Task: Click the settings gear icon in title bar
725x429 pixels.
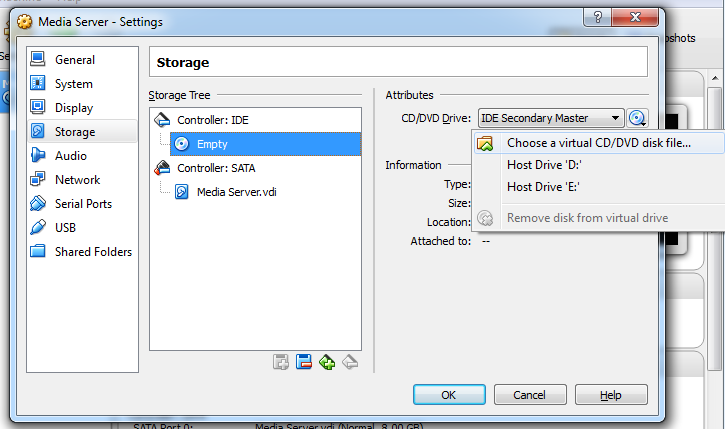Action: pyautogui.click(x=25, y=21)
